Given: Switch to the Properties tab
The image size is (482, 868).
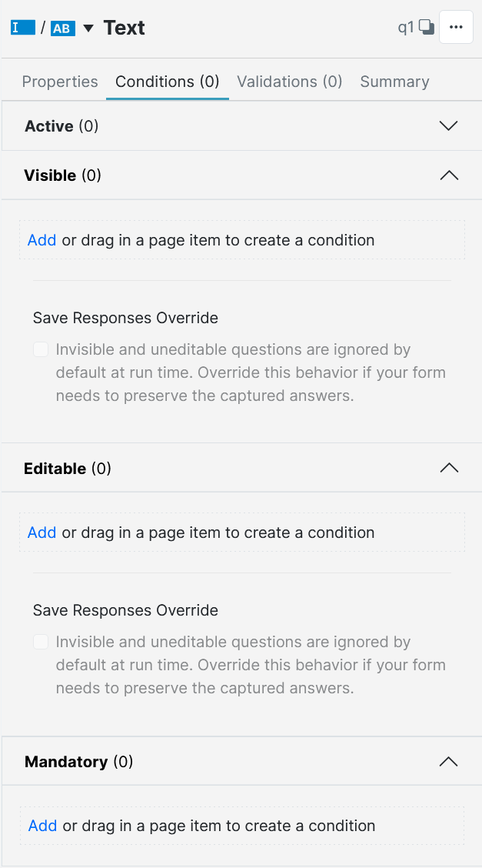Looking at the screenshot, I should (x=59, y=81).
